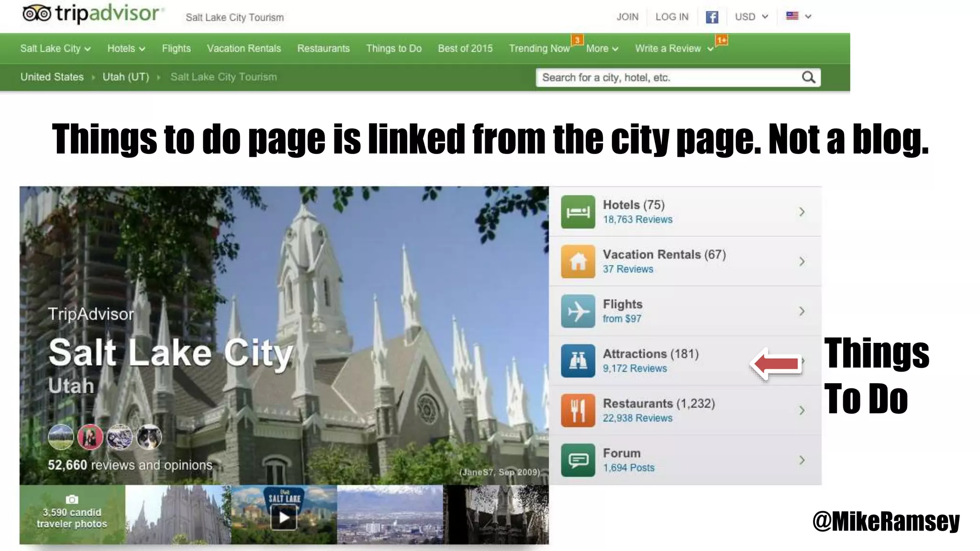
Task: Click the third reviewer avatar
Action: point(120,437)
